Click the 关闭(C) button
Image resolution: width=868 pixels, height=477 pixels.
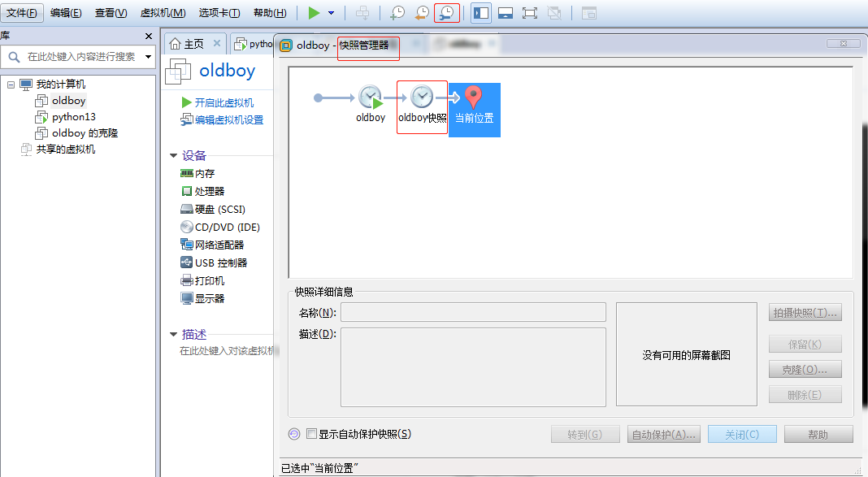click(x=742, y=435)
